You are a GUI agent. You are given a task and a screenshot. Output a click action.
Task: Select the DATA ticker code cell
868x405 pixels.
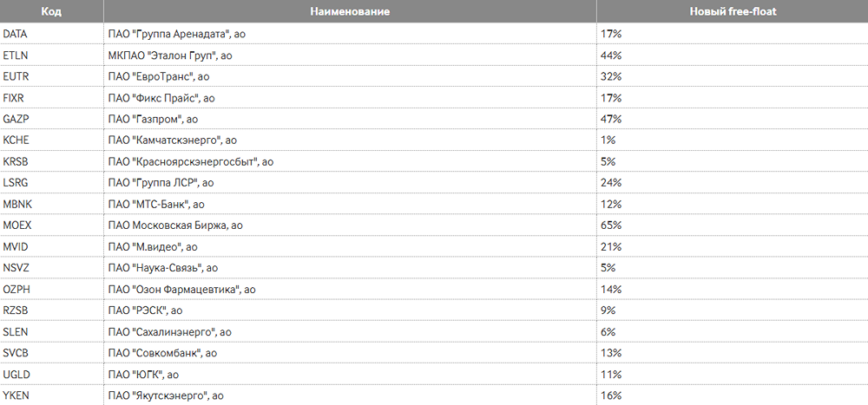click(16, 34)
